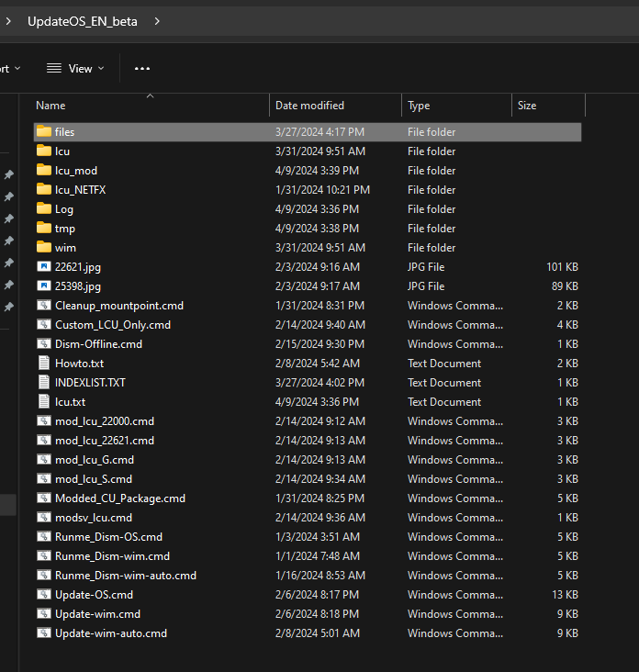Click the tmp folder icon
Image resolution: width=639 pixels, height=672 pixels.
44,228
